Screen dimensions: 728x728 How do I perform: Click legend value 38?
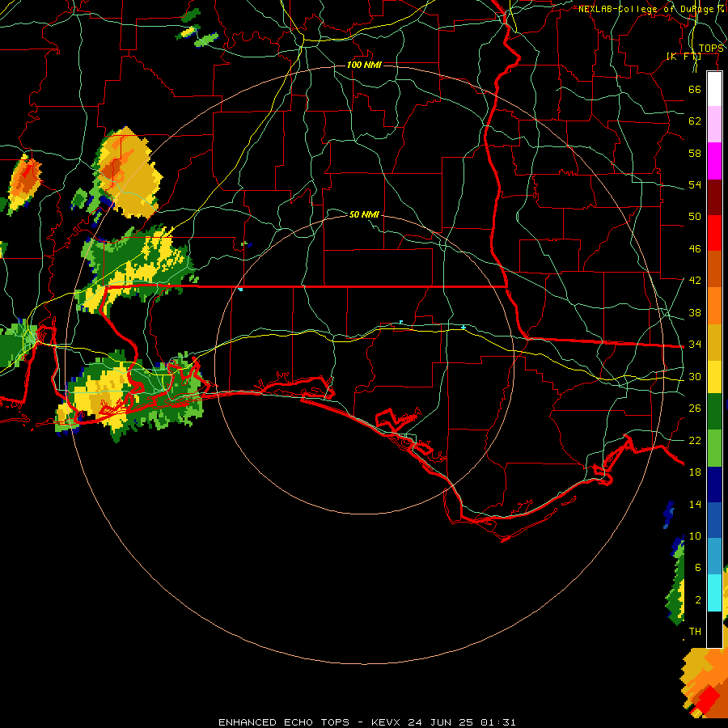coord(695,312)
